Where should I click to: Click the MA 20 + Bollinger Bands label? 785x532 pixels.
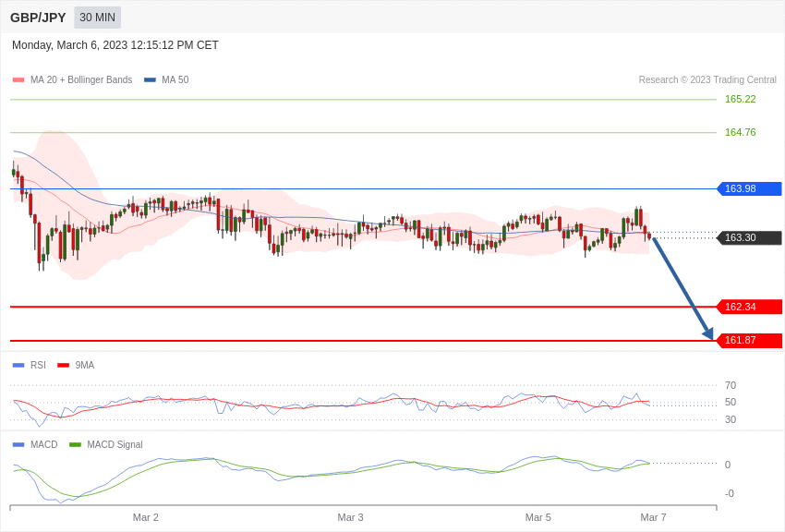[x=81, y=79]
